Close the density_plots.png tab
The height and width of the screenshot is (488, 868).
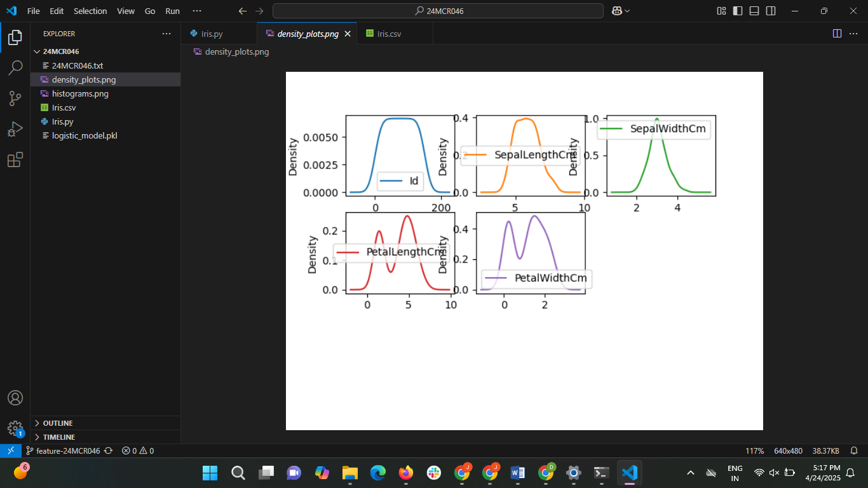pyautogui.click(x=348, y=34)
